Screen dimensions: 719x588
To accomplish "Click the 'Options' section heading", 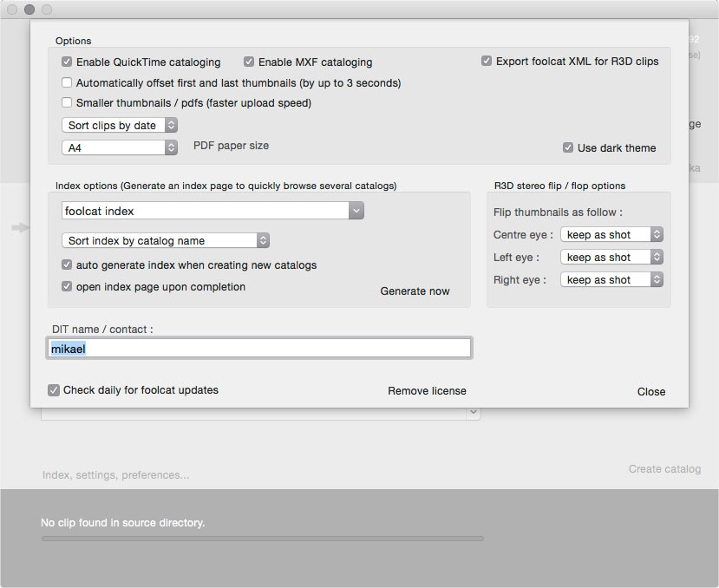I will tap(74, 41).
